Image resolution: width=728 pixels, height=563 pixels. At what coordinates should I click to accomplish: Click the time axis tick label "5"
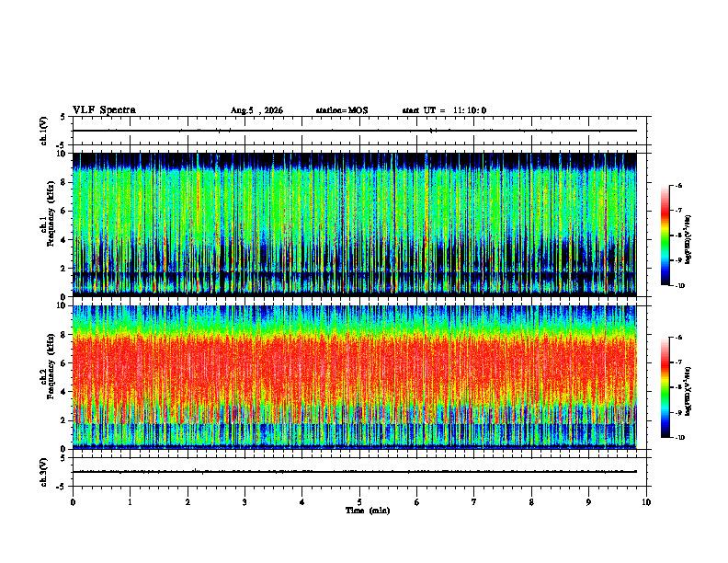click(x=359, y=502)
